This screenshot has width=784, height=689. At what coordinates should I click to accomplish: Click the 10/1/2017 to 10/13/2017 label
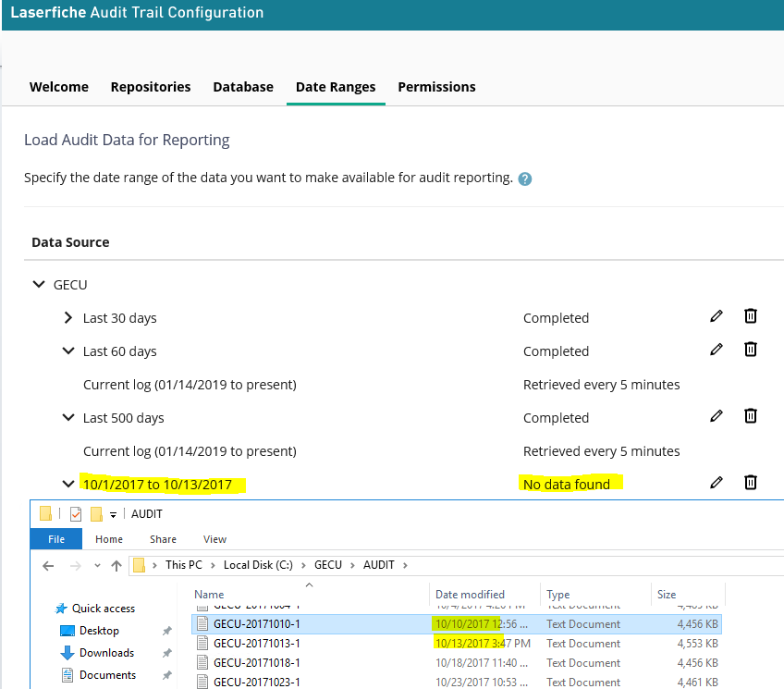click(157, 485)
